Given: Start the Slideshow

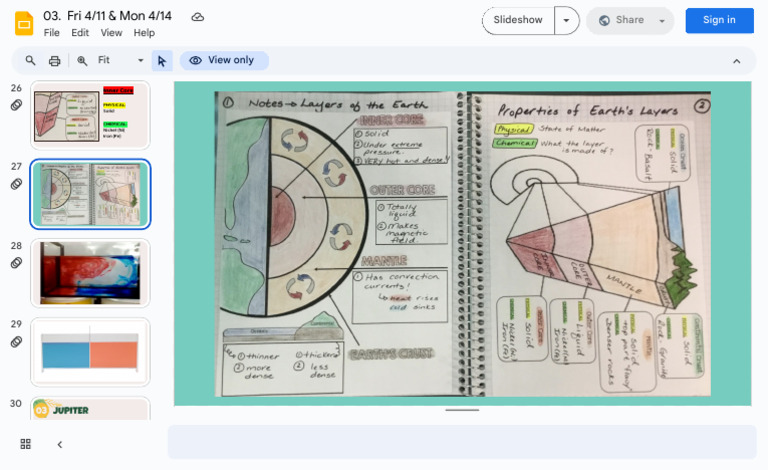Looking at the screenshot, I should [518, 21].
